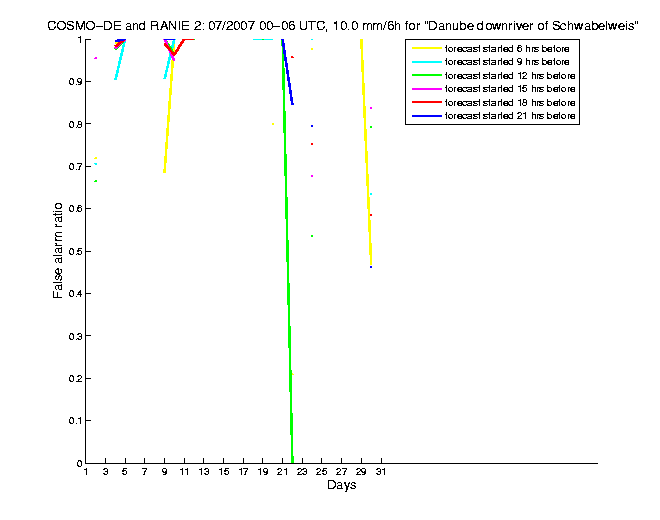Image resolution: width=660 pixels, height=520 pixels.
Task: Click x-axis tick label 5
Action: [125, 472]
